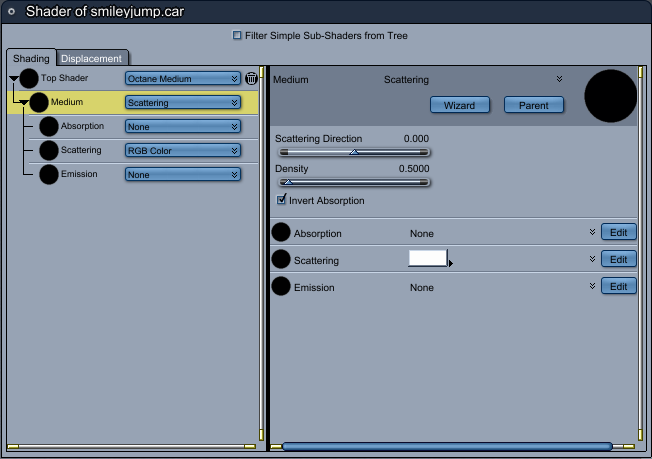Click the Wizard button
Screen dimensions: 652x459
(459, 105)
